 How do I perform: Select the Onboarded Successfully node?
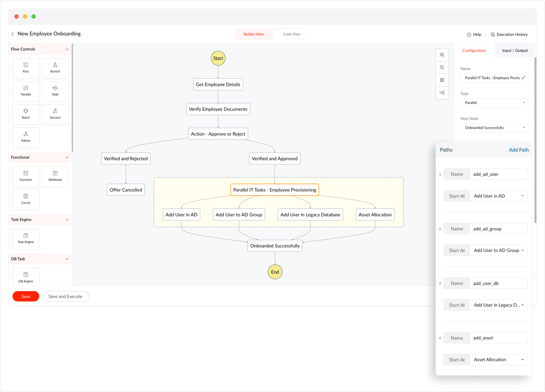275,246
